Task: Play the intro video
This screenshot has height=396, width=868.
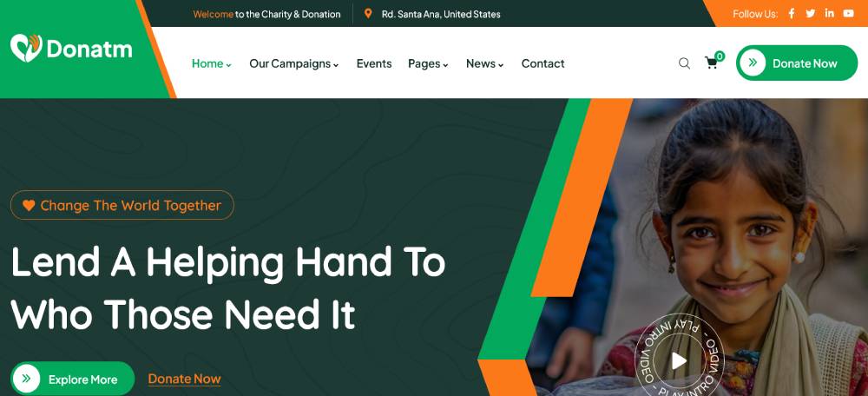Action: (679, 360)
